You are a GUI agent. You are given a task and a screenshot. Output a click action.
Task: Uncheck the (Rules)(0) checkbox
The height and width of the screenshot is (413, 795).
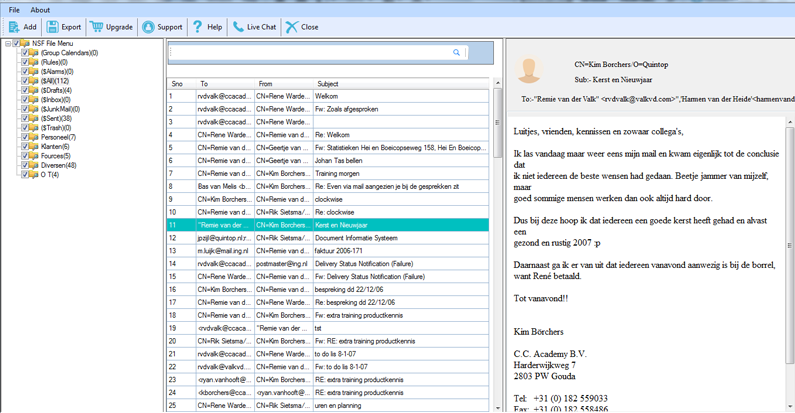pyautogui.click(x=24, y=62)
